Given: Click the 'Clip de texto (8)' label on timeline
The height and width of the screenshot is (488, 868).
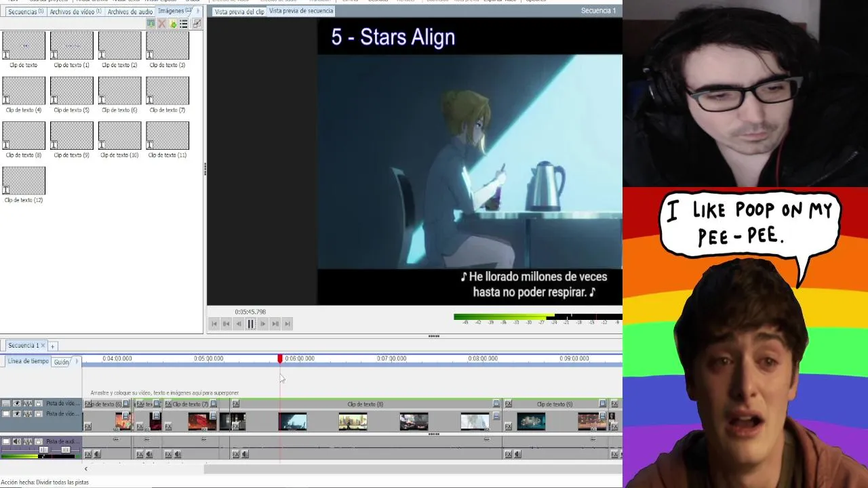Looking at the screenshot, I should [365, 404].
